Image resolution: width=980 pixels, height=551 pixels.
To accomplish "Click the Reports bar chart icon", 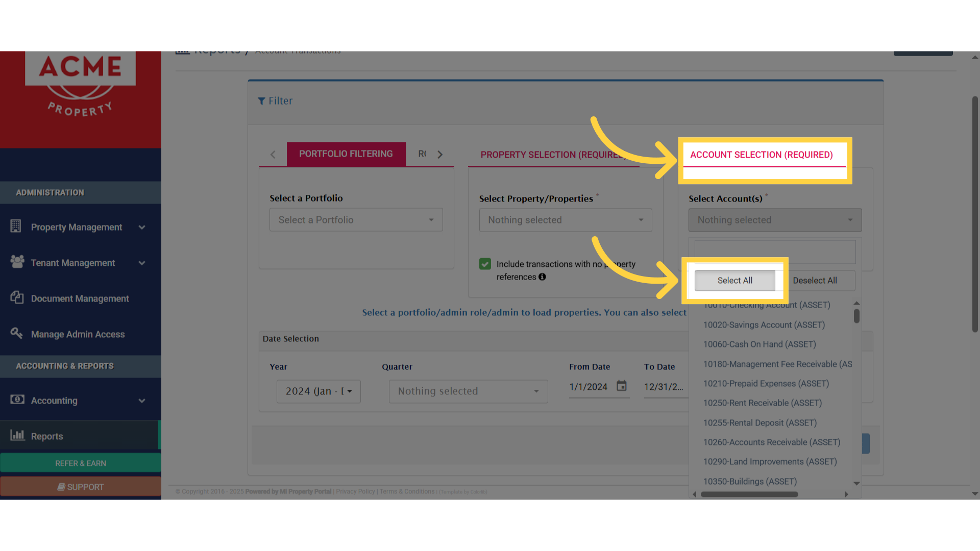I will tap(17, 435).
